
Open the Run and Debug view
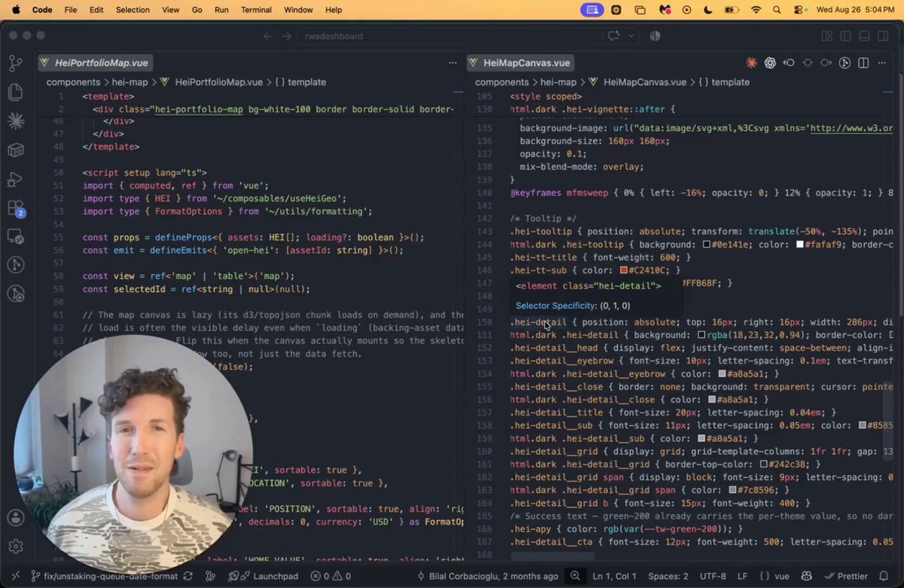pos(15,179)
